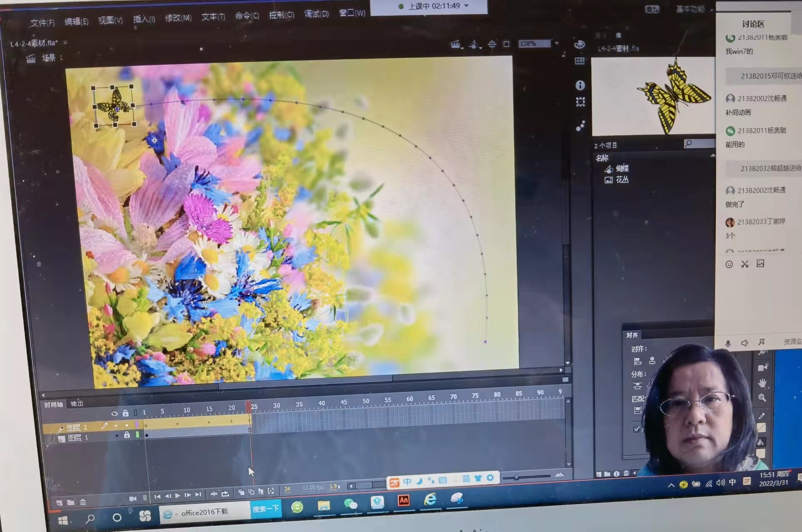Screen dimensions: 802x532
Task: Open the Color panel palette icon
Action: [x=580, y=45]
